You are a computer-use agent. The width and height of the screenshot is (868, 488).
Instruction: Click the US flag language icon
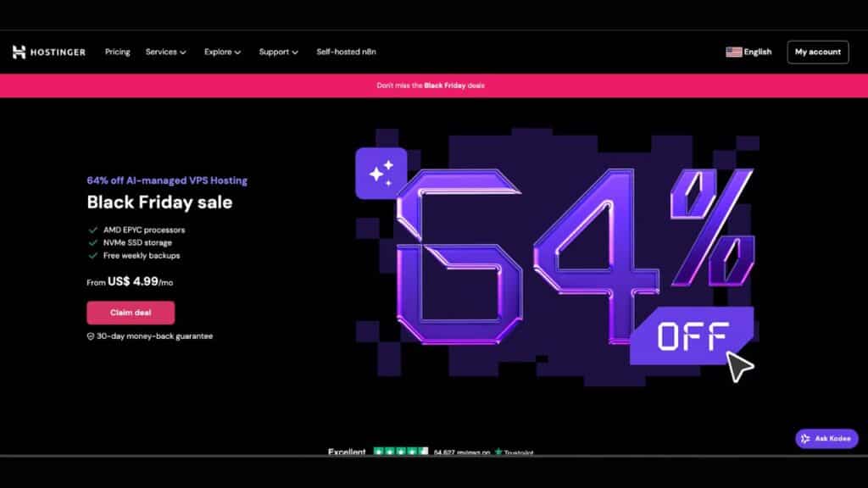(733, 52)
